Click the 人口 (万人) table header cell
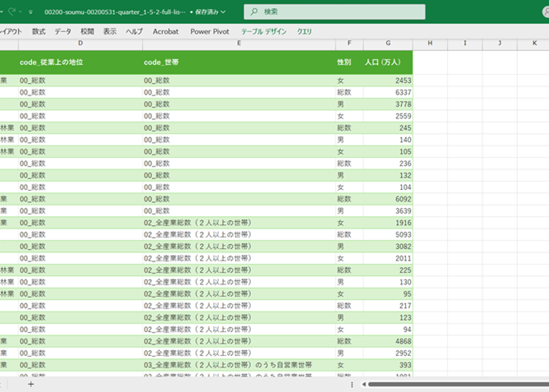Image resolution: width=549 pixels, height=392 pixels. pos(383,62)
